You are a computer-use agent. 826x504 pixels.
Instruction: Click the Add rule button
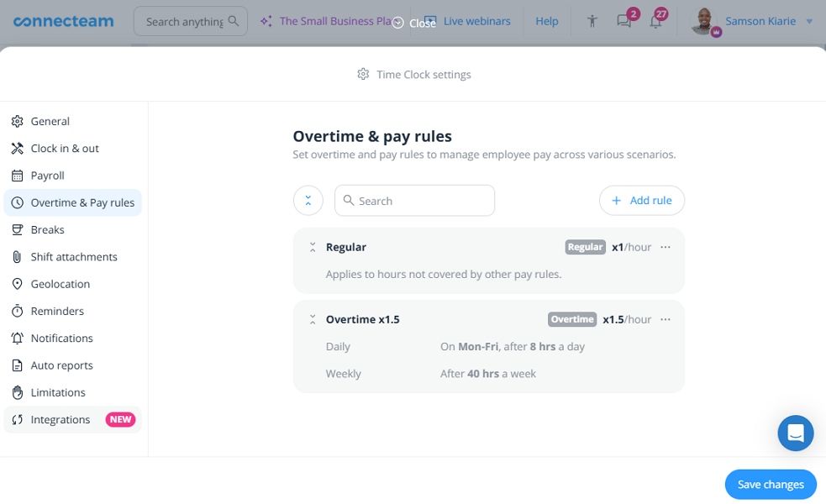641,200
